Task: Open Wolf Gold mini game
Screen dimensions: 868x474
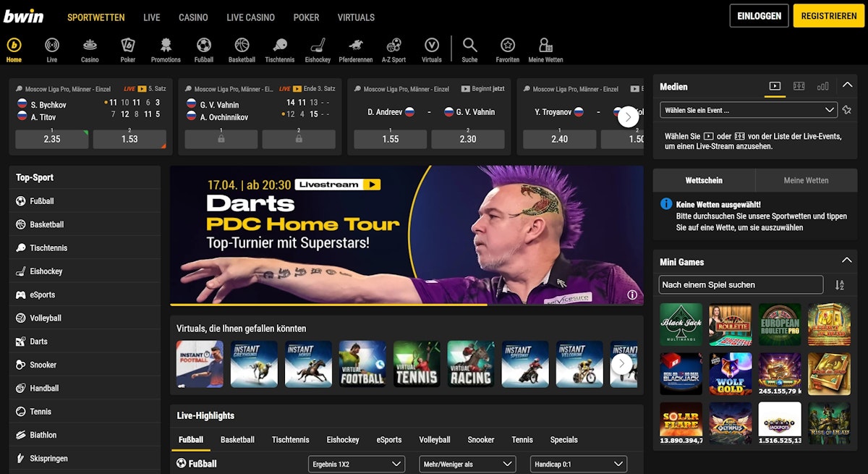Action: (x=731, y=373)
